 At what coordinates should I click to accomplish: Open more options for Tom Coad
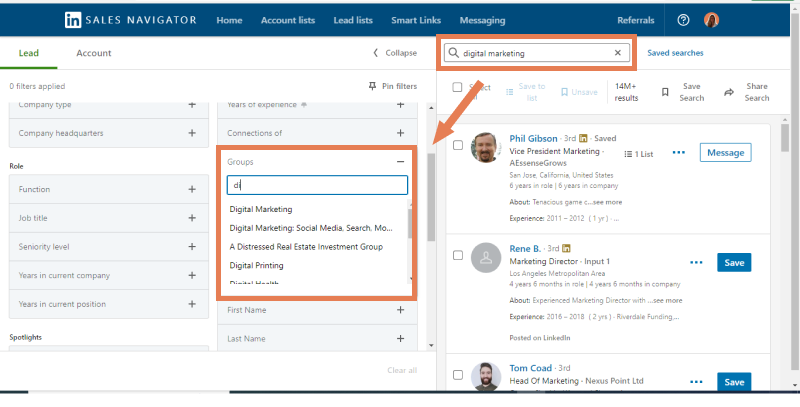click(696, 382)
